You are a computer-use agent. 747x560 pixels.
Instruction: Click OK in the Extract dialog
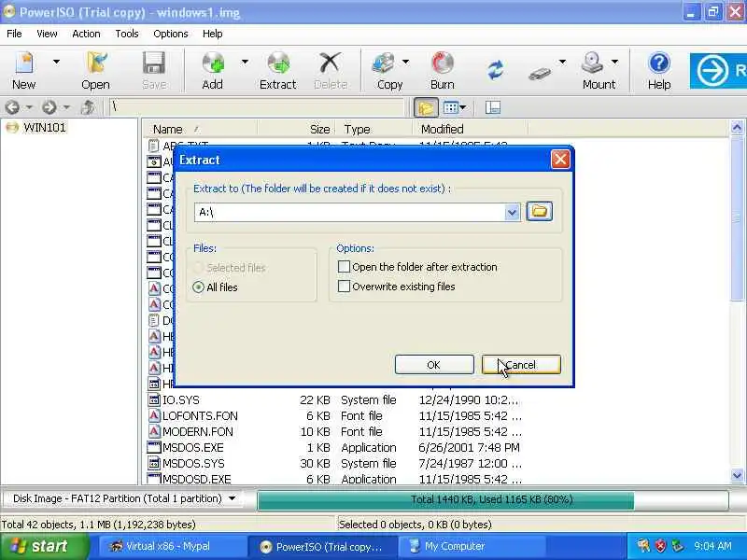point(434,365)
